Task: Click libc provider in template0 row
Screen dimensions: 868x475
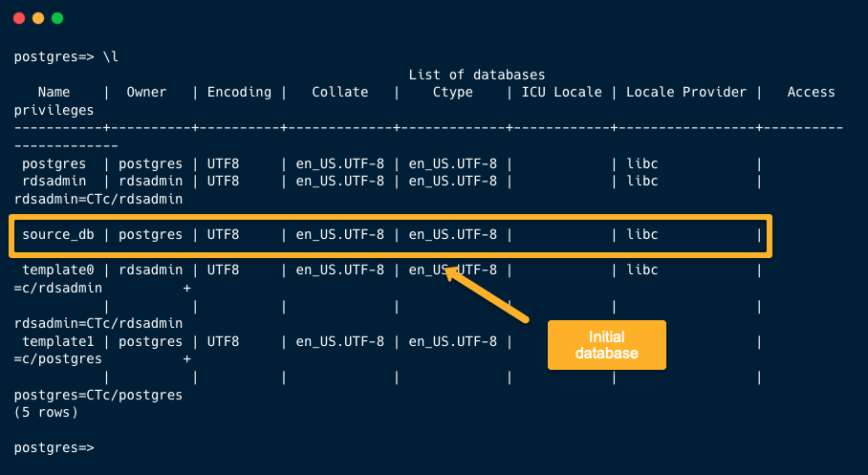Action: point(642,270)
